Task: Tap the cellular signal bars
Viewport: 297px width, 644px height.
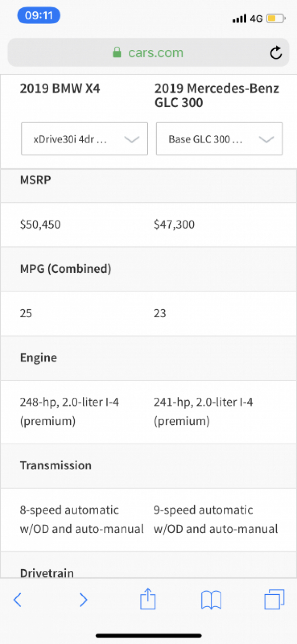Action: (x=239, y=18)
